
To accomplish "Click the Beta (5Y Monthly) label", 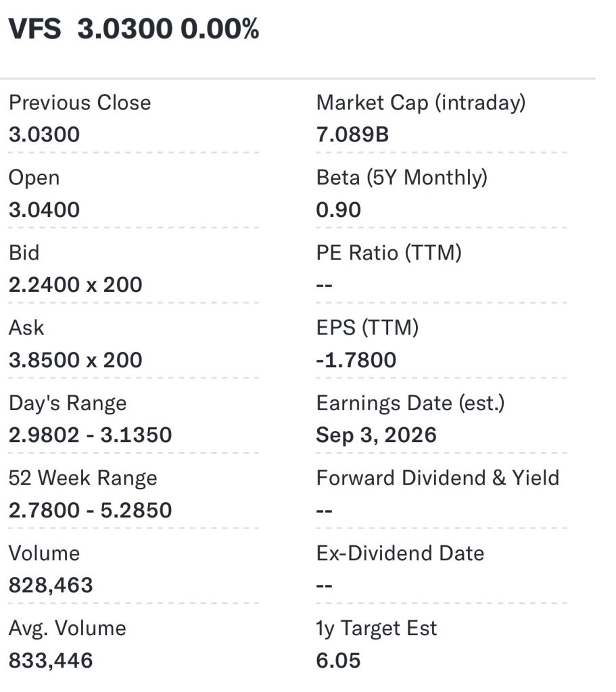I will (402, 178).
